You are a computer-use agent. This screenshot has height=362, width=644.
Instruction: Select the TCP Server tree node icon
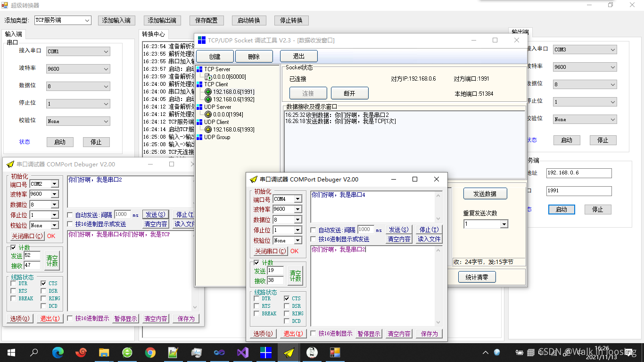click(199, 69)
